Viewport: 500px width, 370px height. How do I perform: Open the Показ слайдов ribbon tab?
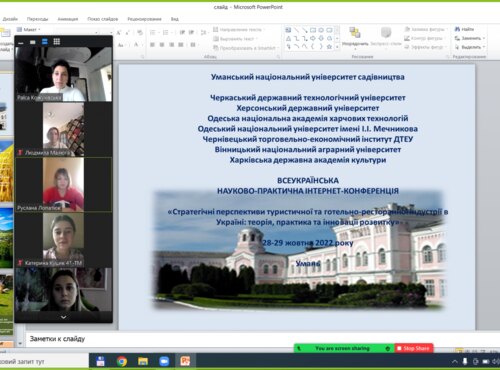click(103, 19)
